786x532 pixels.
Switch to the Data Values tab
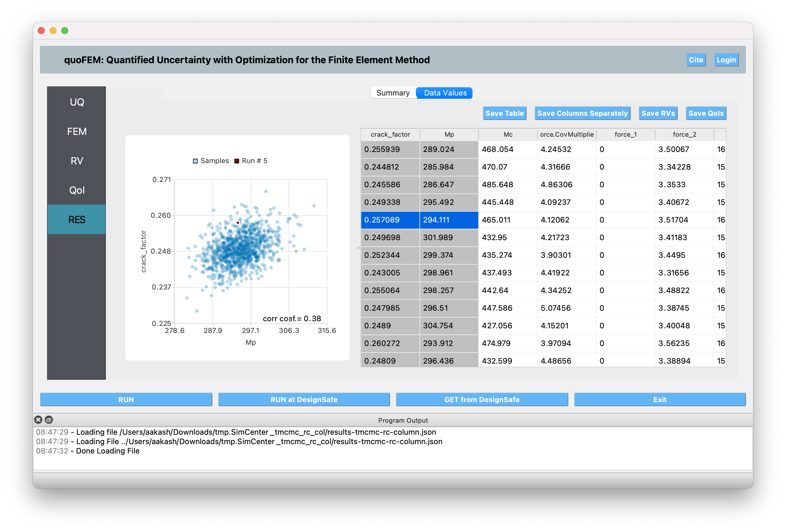[445, 93]
